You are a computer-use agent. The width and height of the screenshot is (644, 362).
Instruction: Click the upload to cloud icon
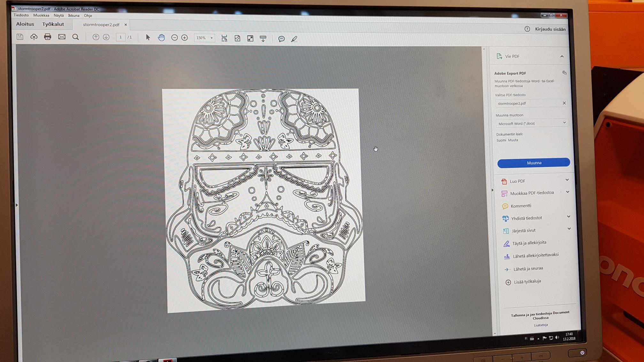34,37
